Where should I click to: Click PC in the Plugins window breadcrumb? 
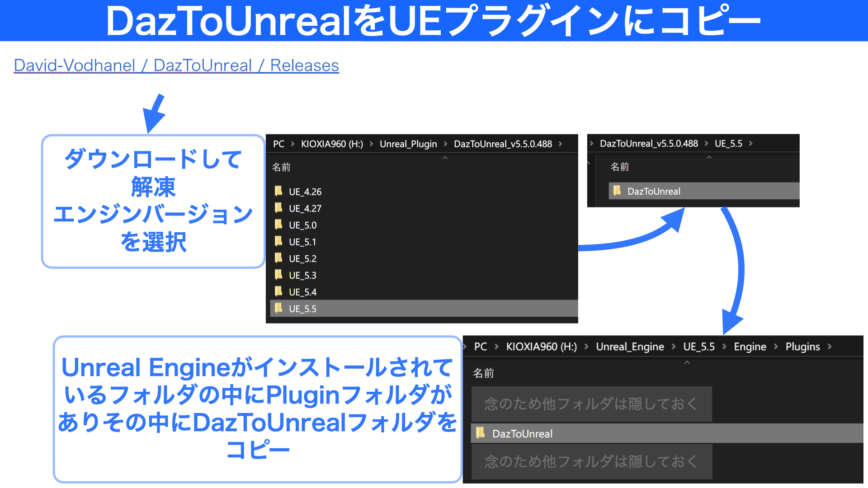pyautogui.click(x=481, y=347)
